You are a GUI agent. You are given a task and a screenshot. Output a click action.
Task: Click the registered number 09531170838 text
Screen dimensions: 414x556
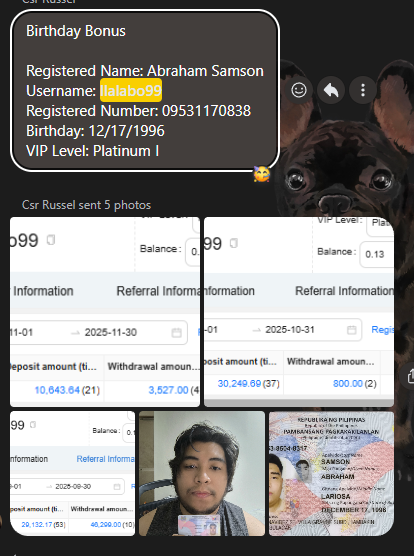coord(206,111)
